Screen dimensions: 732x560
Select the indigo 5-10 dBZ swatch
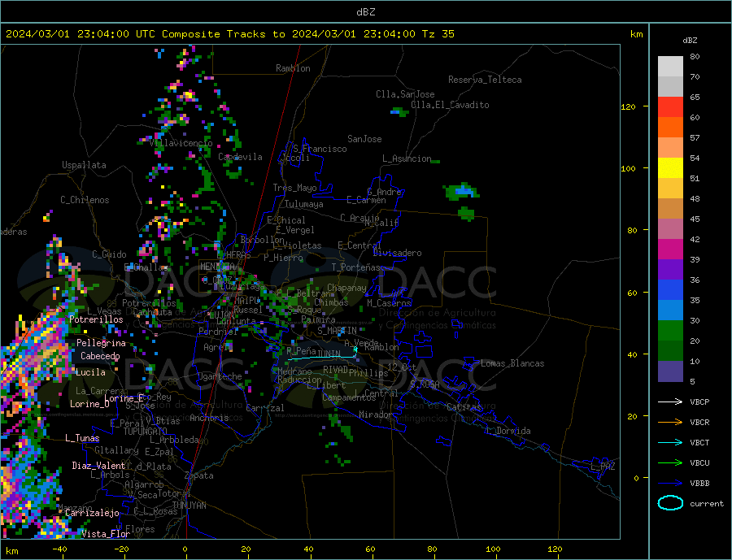point(670,371)
